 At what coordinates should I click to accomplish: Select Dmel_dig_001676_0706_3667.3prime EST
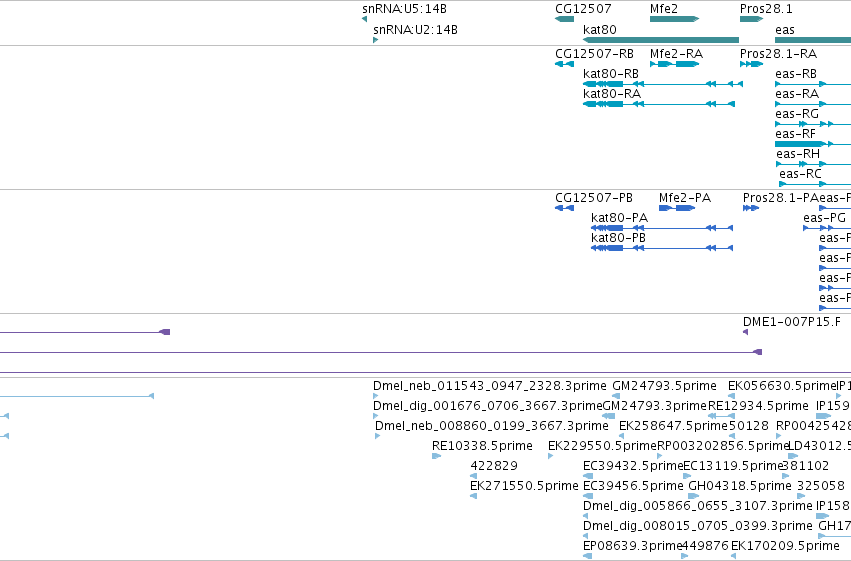376,416
